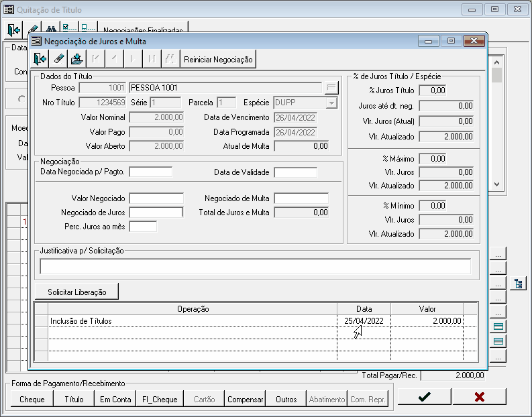Click the Reiniciar Negociação button
This screenshot has height=417, width=532.
point(219,59)
